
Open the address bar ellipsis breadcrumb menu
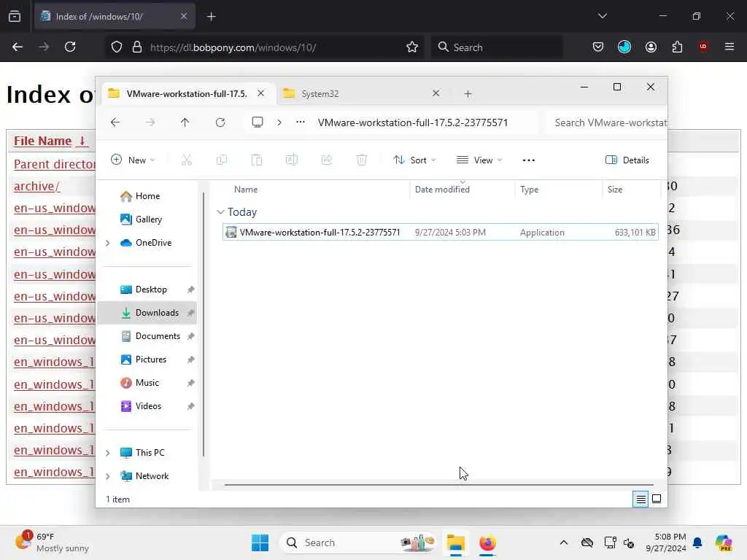click(300, 122)
